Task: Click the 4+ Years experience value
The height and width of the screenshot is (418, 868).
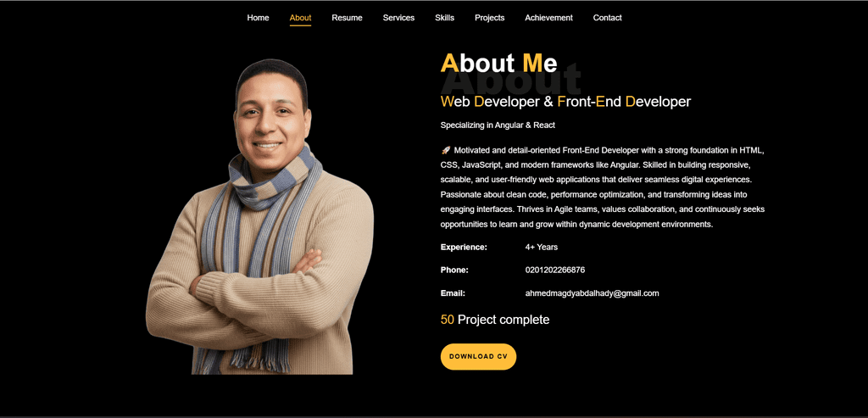Action: tap(542, 247)
